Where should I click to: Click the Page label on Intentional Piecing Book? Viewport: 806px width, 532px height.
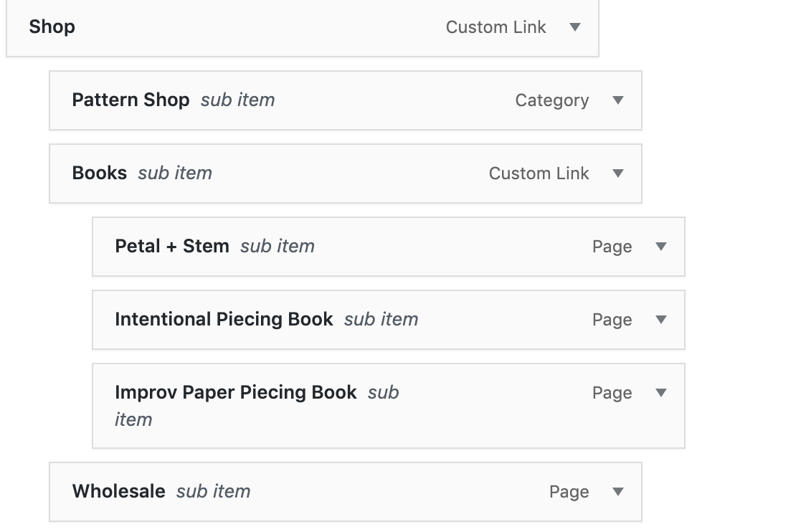[612, 320]
